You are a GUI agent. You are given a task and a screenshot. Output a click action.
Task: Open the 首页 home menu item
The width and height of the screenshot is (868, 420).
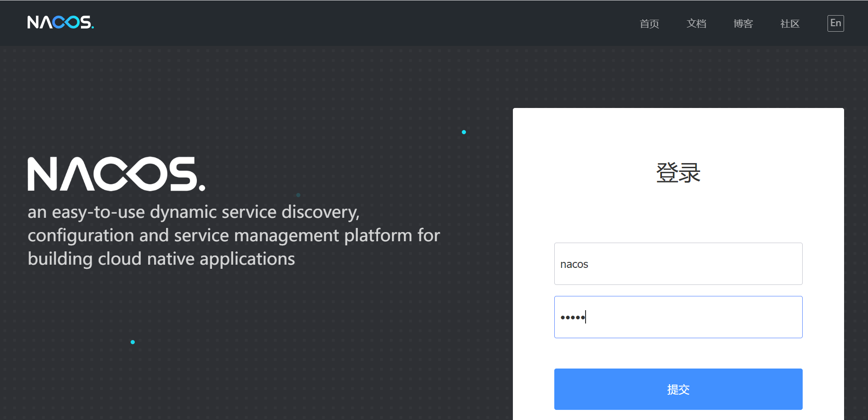[649, 23]
